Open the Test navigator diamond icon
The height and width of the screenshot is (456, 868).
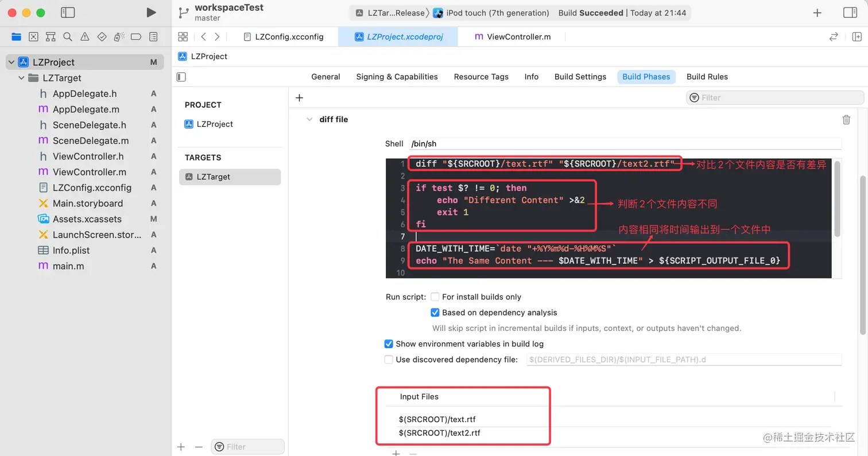102,37
